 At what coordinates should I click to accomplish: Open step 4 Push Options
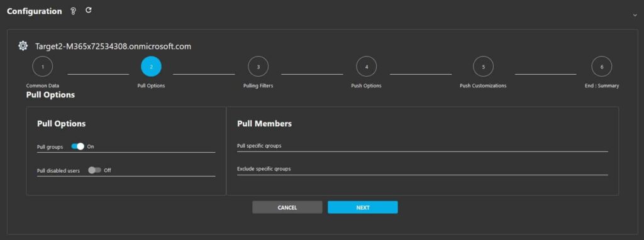pyautogui.click(x=367, y=67)
